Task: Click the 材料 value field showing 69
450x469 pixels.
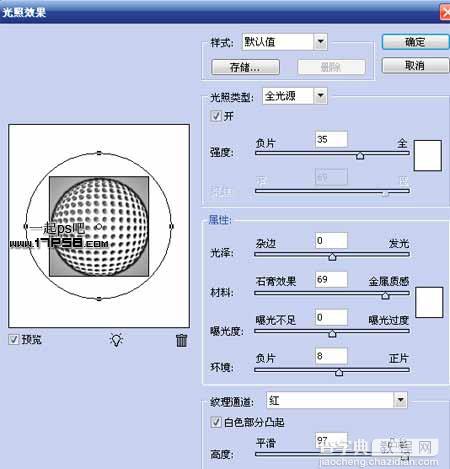Action: click(x=331, y=279)
